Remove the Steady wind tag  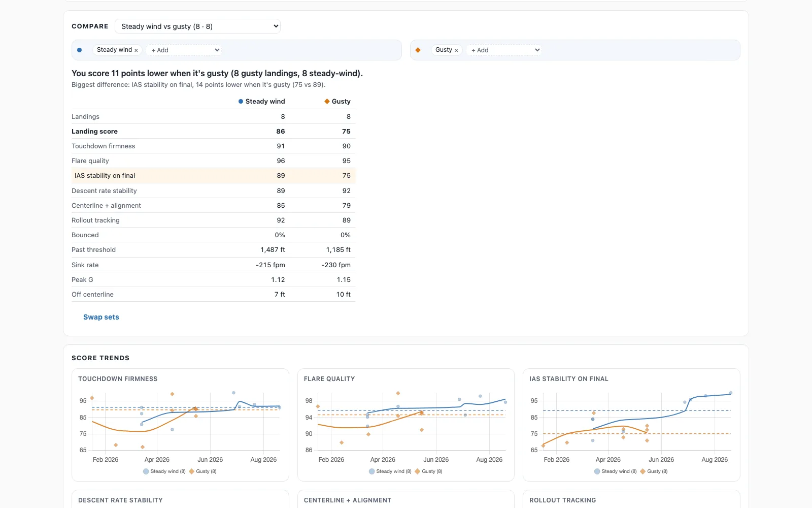[x=136, y=50]
